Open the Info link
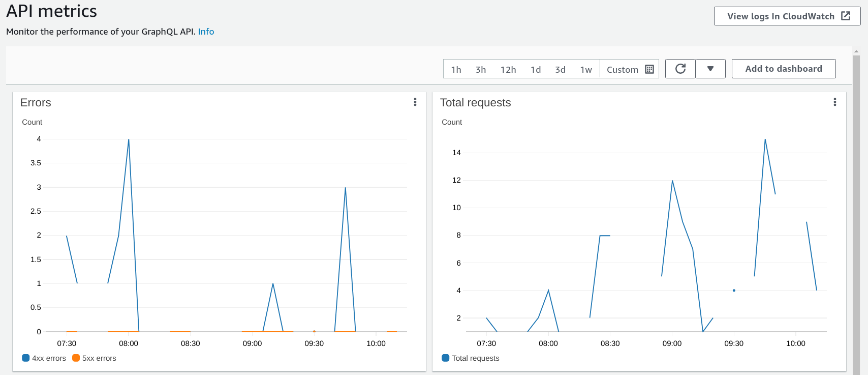Image resolution: width=868 pixels, height=375 pixels. pyautogui.click(x=206, y=32)
